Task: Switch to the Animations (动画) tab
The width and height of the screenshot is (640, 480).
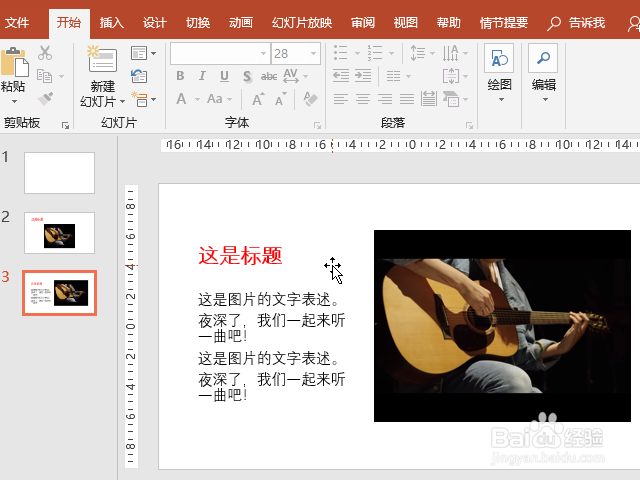Action: (x=241, y=23)
